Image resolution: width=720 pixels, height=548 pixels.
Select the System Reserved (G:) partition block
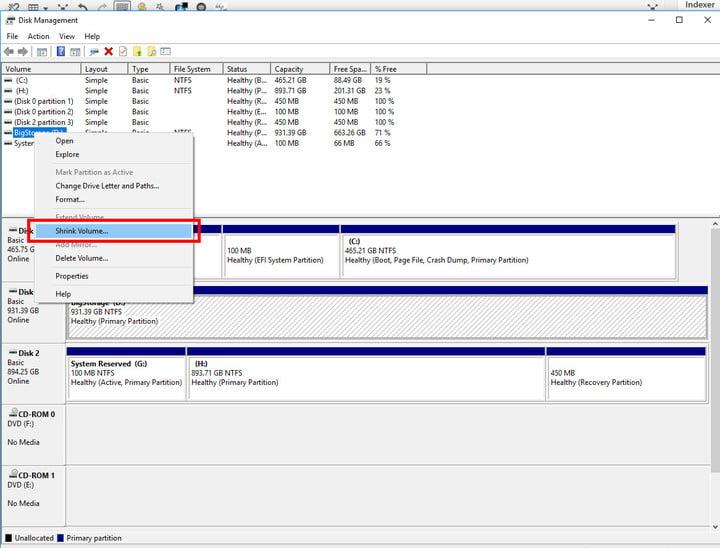pos(126,374)
